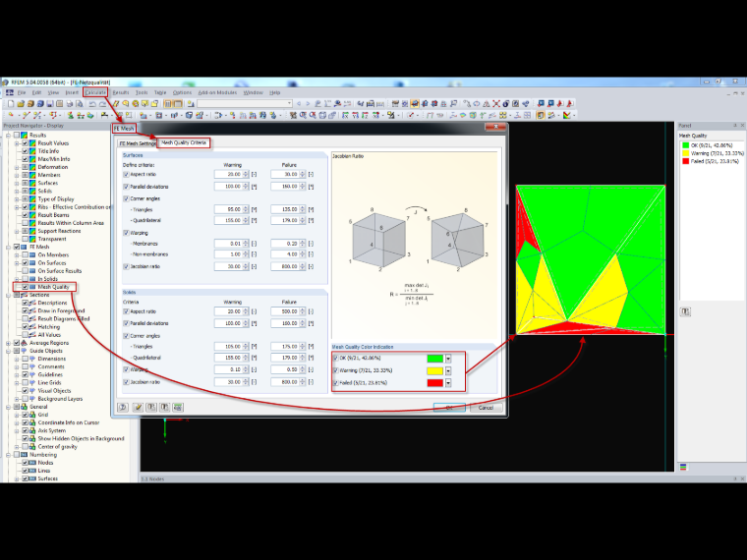Open the Add-on Modules menu

(x=217, y=92)
